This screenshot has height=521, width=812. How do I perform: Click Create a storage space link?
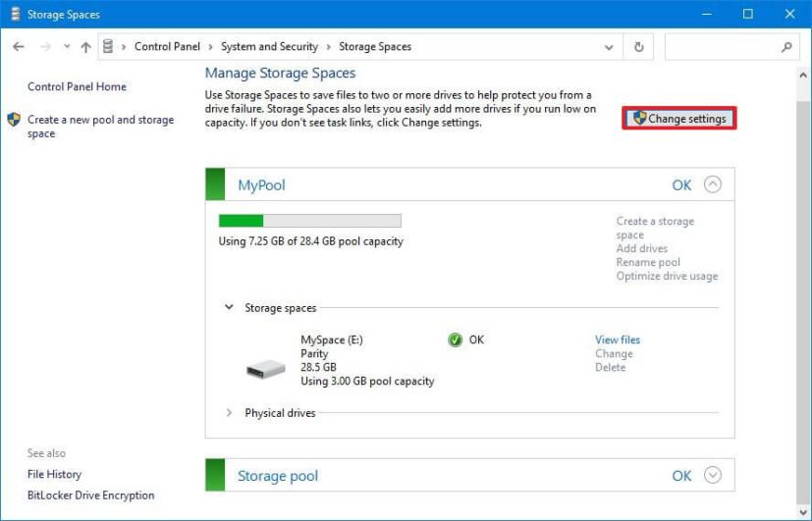(655, 228)
